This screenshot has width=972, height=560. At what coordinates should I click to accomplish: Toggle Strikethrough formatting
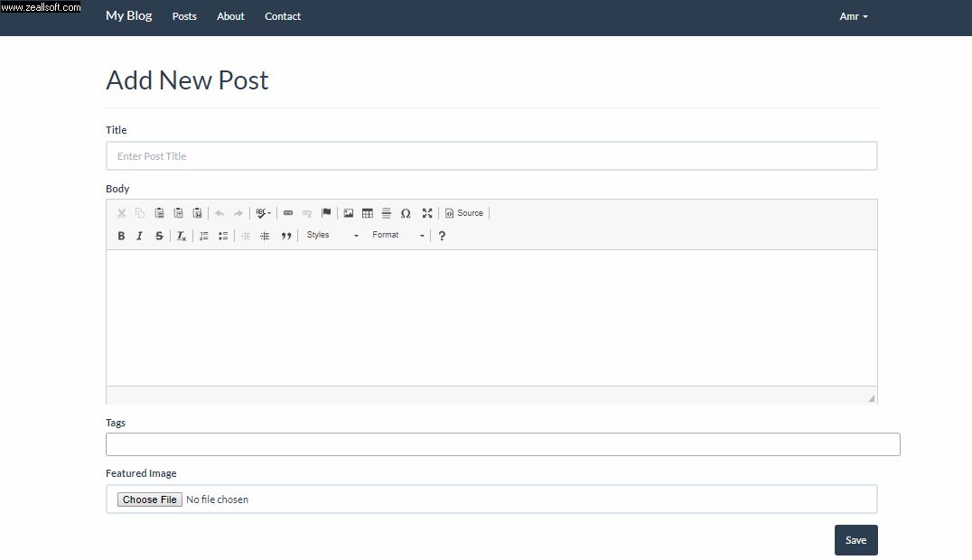pyautogui.click(x=159, y=236)
